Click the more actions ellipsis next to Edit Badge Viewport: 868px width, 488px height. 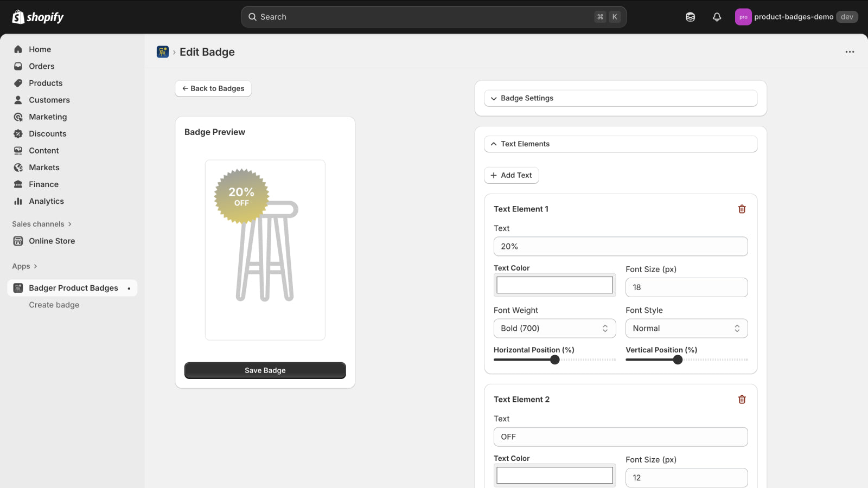pyautogui.click(x=849, y=52)
